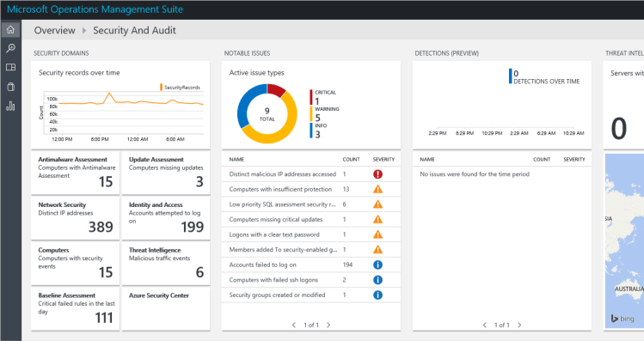Click the 9 Total center of donut

pyautogui.click(x=267, y=114)
